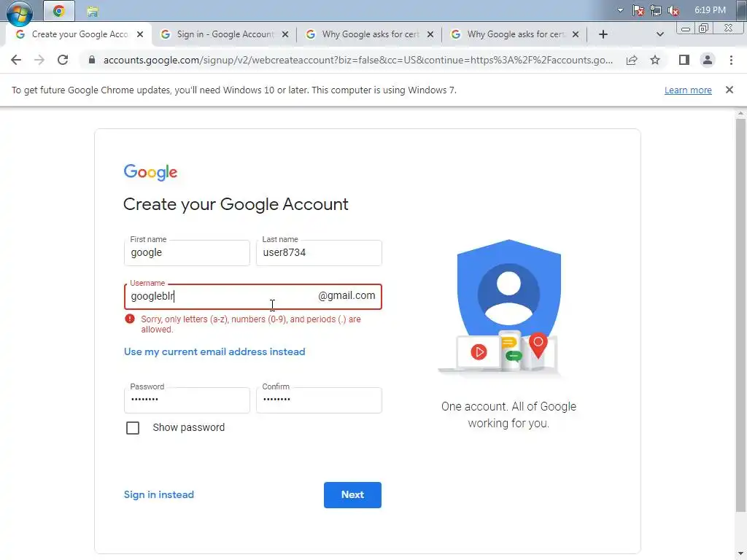Click the Username input field
The image size is (747, 560).
[x=253, y=296]
